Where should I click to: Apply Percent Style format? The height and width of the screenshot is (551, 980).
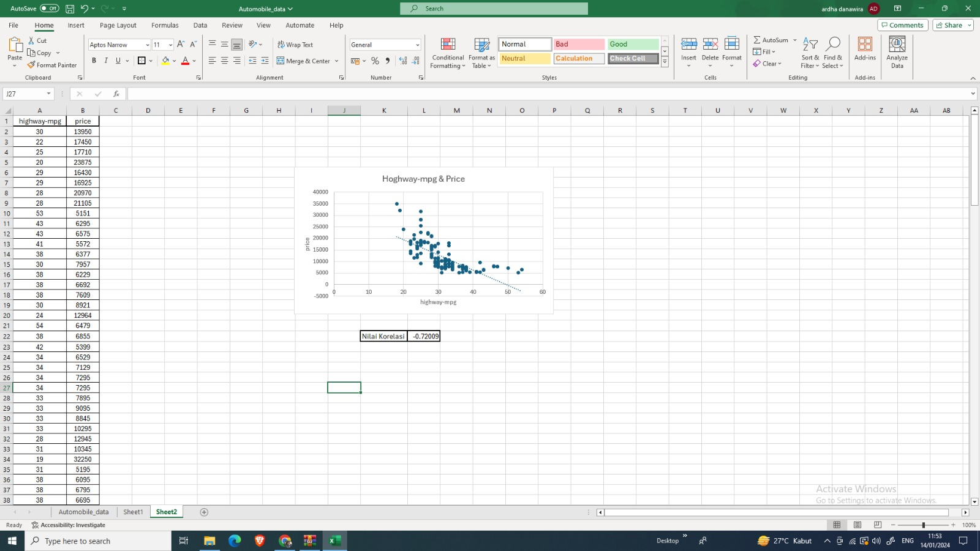pos(375,61)
